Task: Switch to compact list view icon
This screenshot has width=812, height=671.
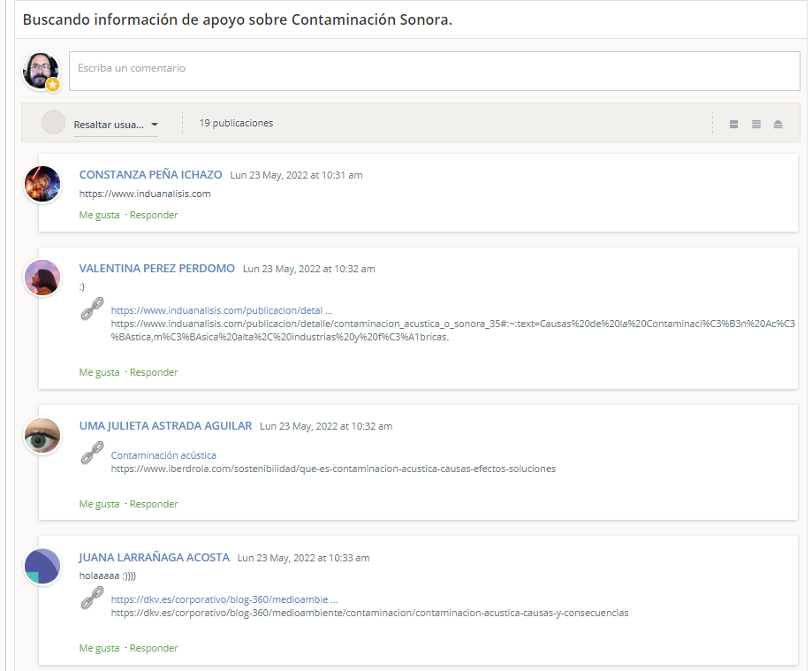Action: [x=756, y=124]
